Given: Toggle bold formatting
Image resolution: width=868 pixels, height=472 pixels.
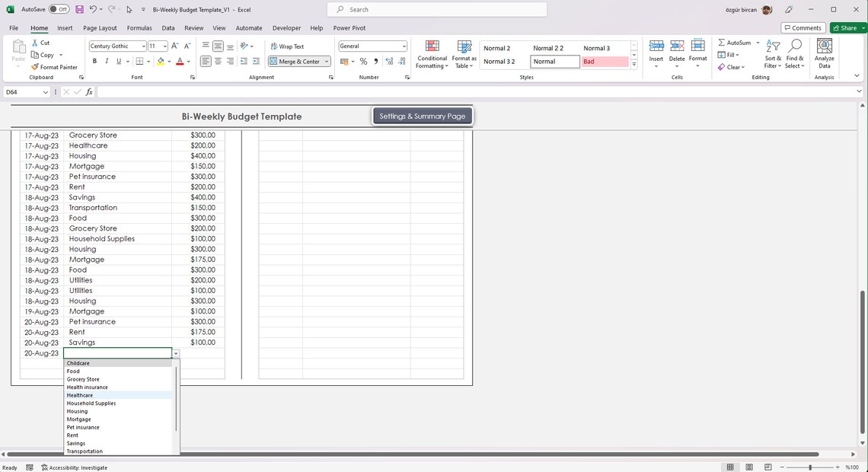Looking at the screenshot, I should 95,61.
